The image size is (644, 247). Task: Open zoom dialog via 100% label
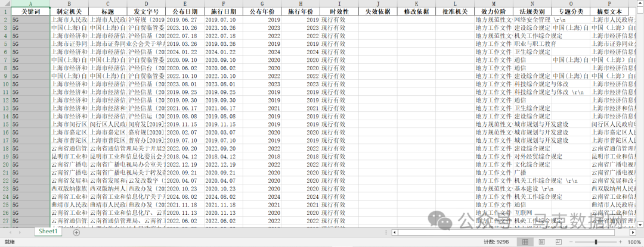(x=634, y=242)
